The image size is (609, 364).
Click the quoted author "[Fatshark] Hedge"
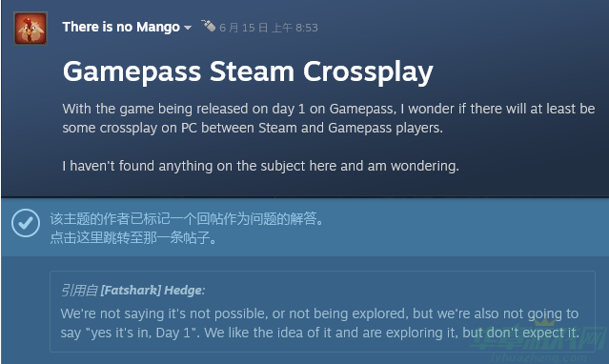pyautogui.click(x=152, y=291)
